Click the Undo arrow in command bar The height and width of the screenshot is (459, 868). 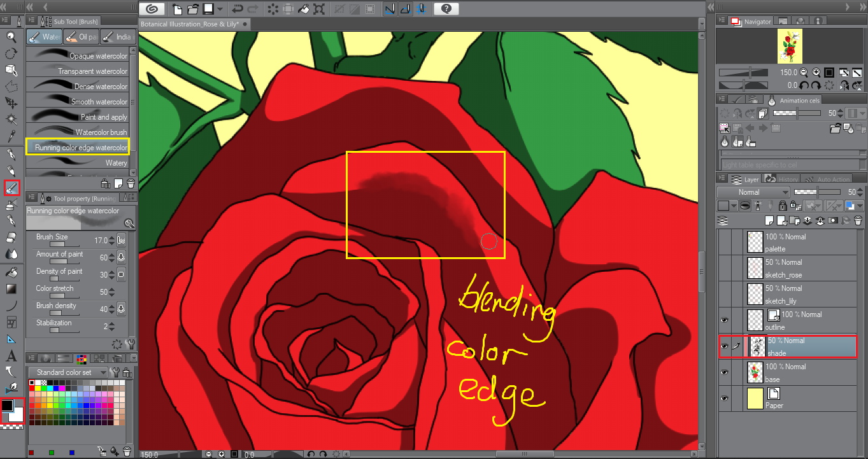[x=238, y=9]
